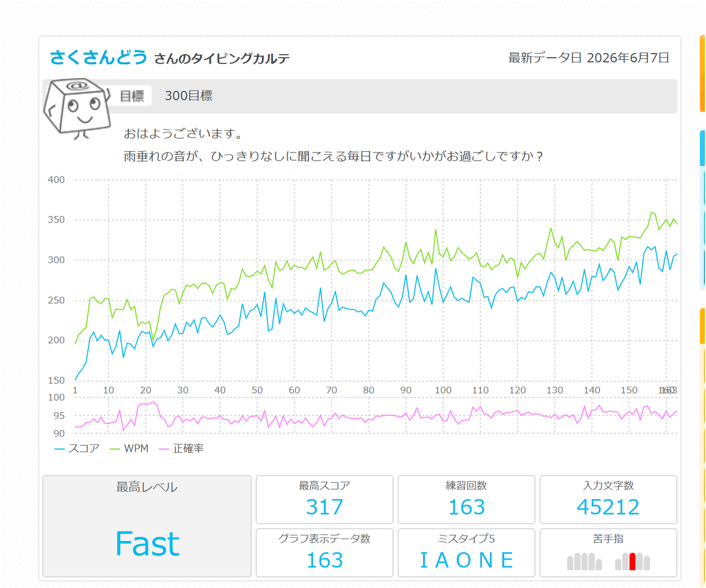Image resolution: width=706 pixels, height=588 pixels.
Task: Click the 雨垂れの音 message line
Action: (x=333, y=157)
